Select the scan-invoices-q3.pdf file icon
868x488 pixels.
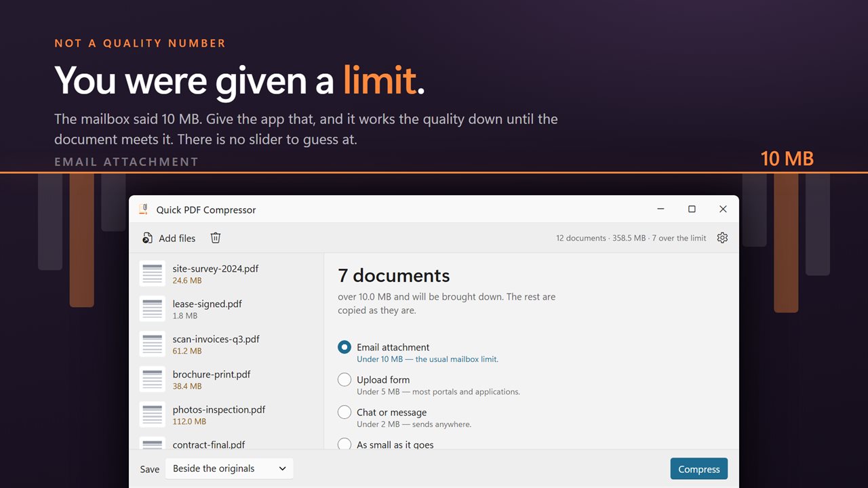pyautogui.click(x=153, y=344)
